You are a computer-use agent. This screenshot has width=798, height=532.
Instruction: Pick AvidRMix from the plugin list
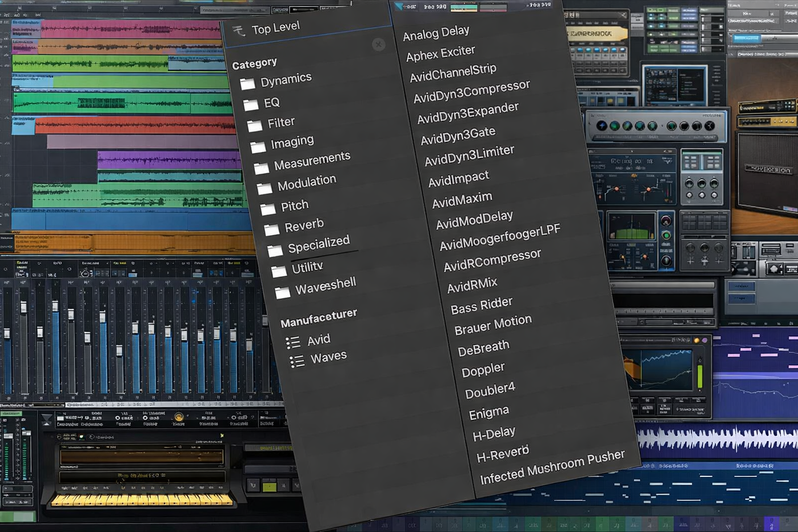click(472, 285)
